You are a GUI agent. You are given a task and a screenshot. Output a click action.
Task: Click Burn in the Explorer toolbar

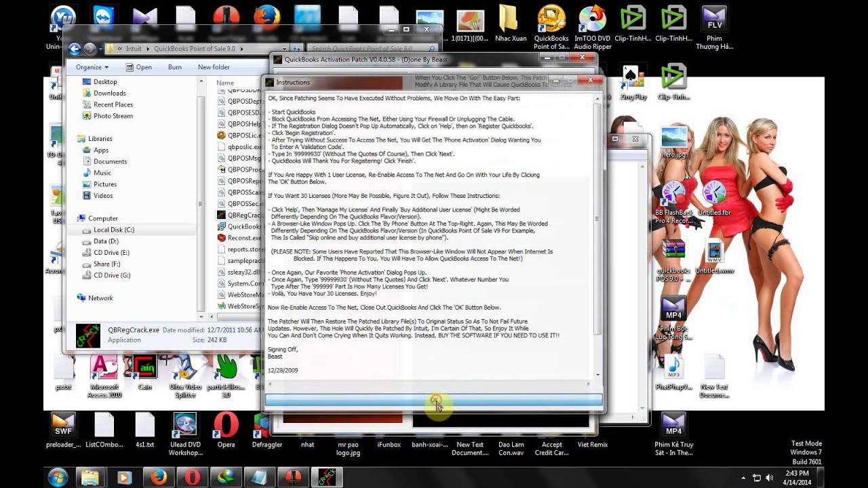click(174, 67)
